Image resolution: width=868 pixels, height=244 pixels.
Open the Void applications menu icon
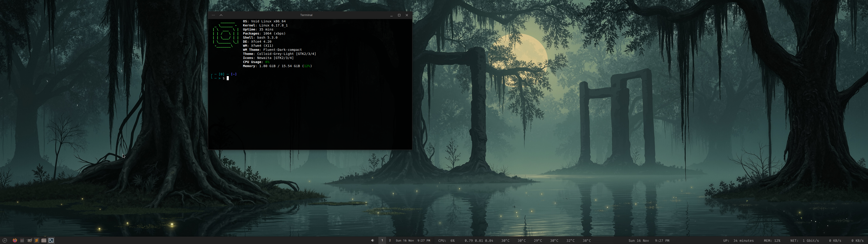[x=5, y=240]
